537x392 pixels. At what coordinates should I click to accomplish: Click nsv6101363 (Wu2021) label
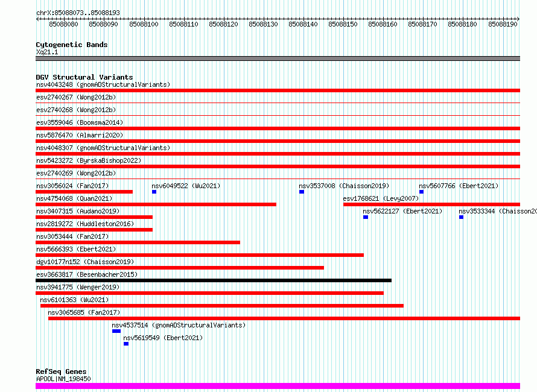click(x=74, y=300)
